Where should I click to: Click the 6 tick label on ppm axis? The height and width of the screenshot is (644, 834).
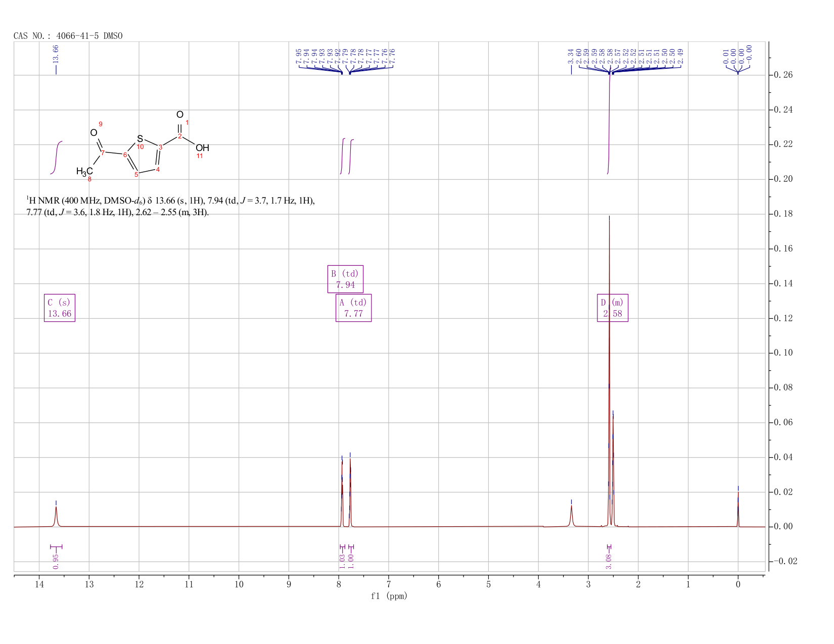438,585
